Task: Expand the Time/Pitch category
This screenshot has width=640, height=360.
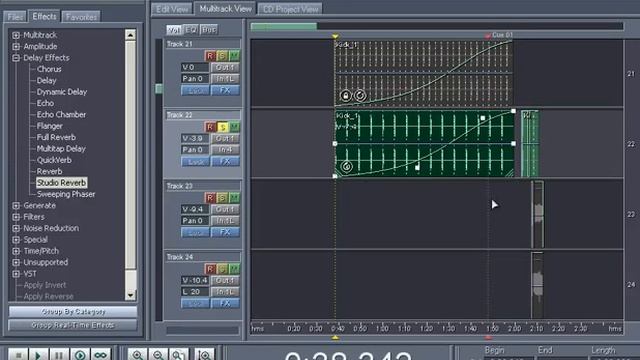Action: pos(16,251)
